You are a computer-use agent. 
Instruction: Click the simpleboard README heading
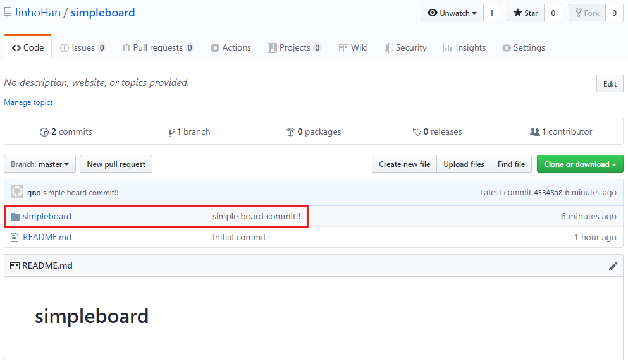coord(92,316)
